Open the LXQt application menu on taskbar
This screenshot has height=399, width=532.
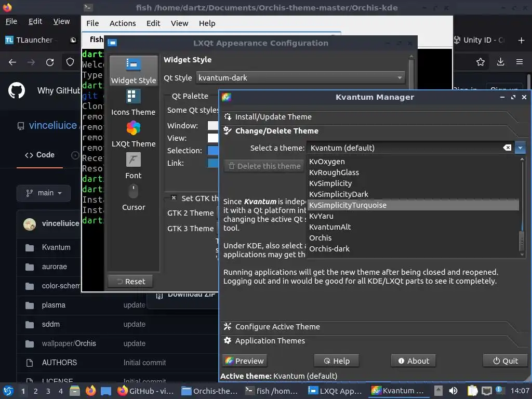[8, 391]
